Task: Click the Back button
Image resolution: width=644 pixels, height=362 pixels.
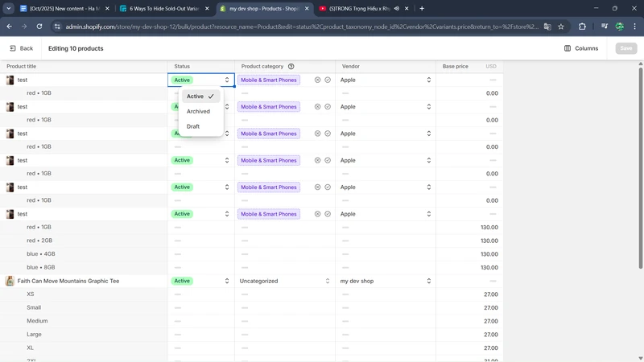Action: (21, 48)
